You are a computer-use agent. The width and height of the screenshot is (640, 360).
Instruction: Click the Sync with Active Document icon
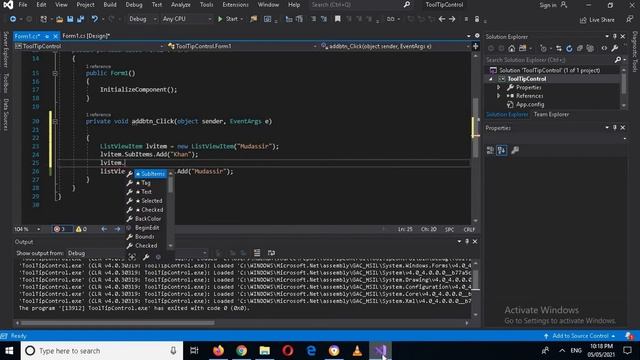click(x=559, y=49)
